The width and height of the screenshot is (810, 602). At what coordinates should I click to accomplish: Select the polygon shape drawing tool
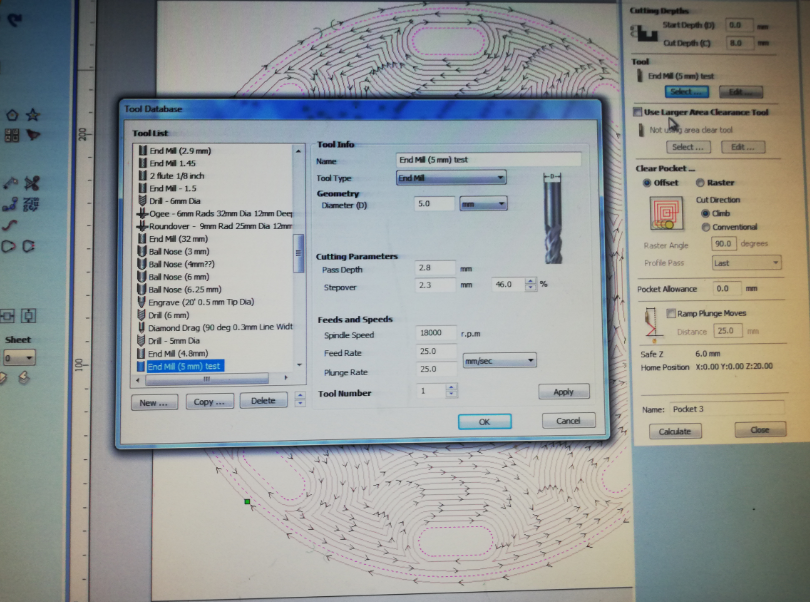tap(12, 115)
